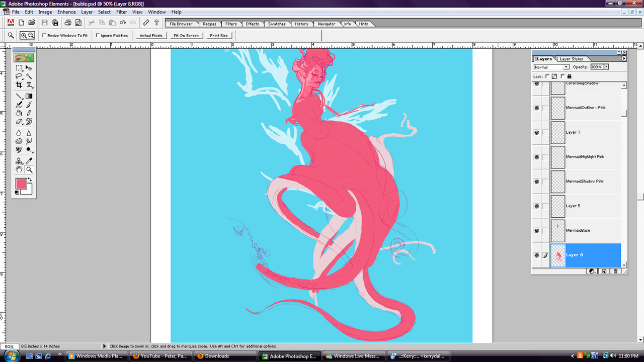Click the zoom in magnifier in options bar

click(x=24, y=35)
